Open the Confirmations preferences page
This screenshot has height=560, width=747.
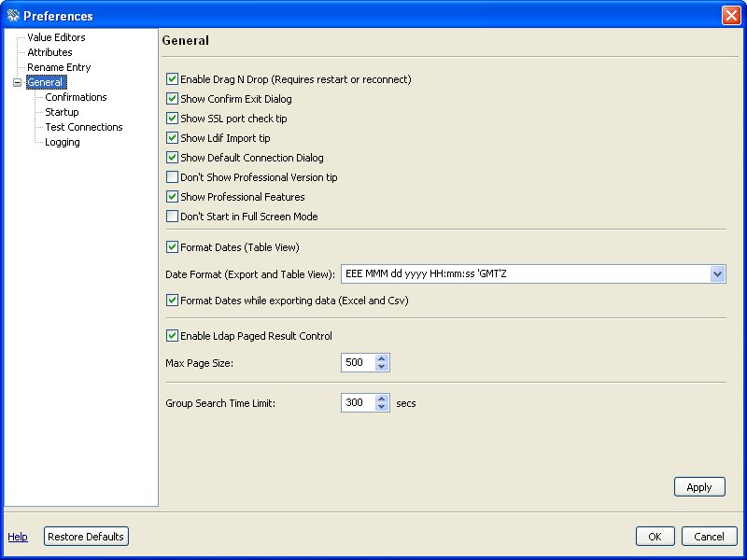click(x=76, y=97)
